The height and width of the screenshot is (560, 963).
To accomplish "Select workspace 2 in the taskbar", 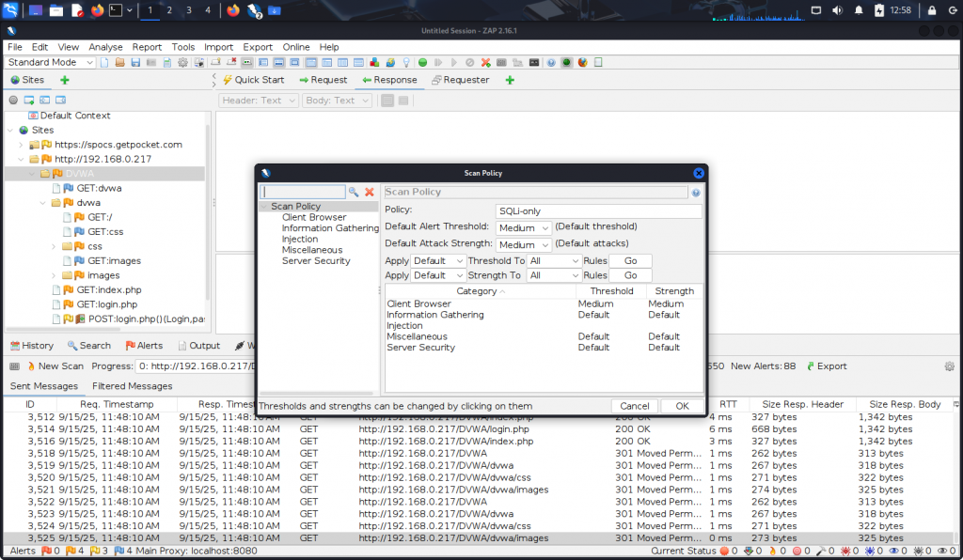I will pos(169,10).
